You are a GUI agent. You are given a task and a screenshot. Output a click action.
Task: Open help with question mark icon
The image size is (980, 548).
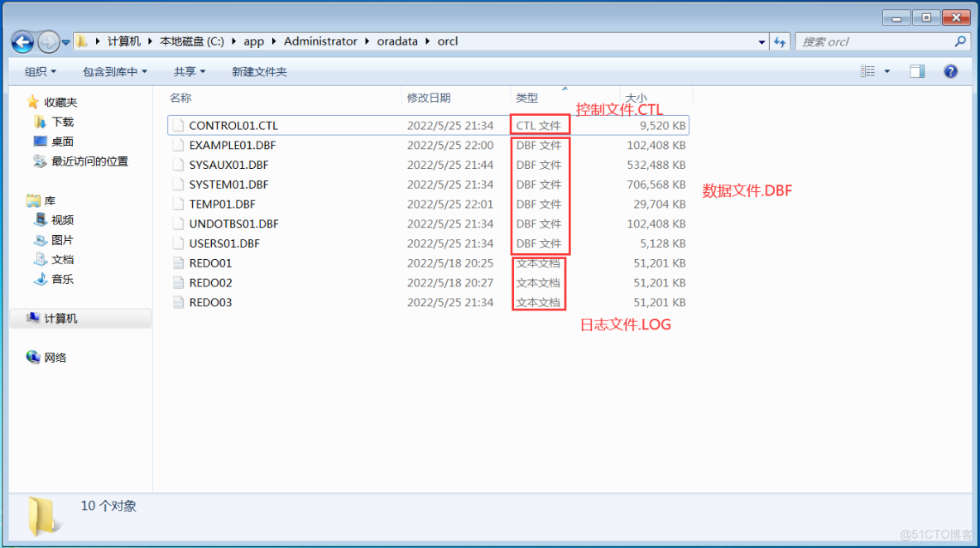[951, 71]
